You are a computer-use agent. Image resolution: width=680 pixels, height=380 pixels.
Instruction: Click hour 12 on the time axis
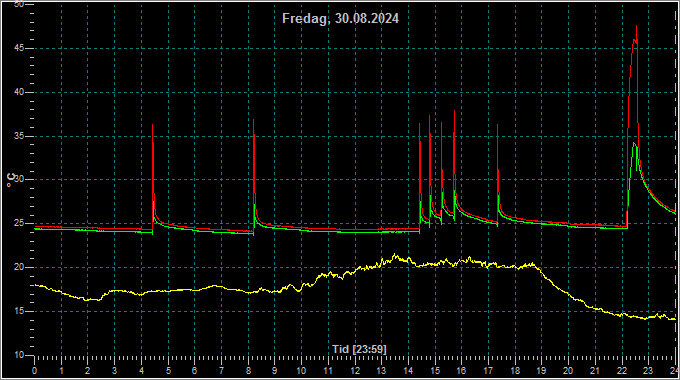click(355, 371)
